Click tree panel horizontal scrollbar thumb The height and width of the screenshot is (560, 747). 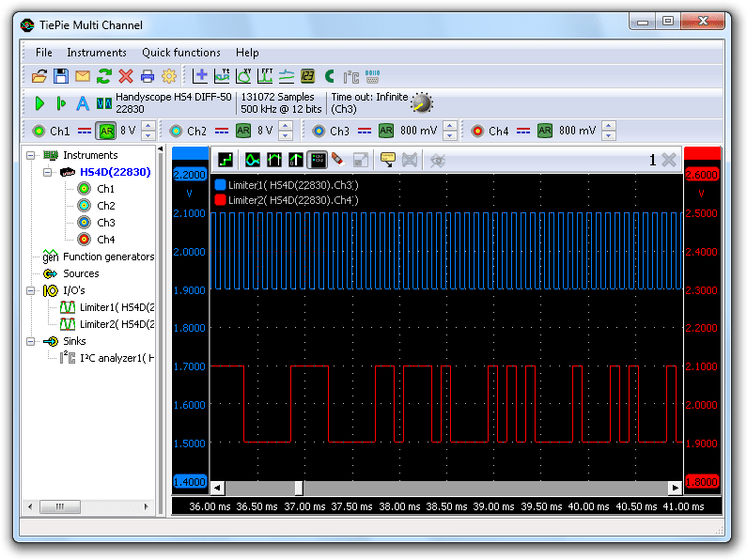pyautogui.click(x=59, y=506)
